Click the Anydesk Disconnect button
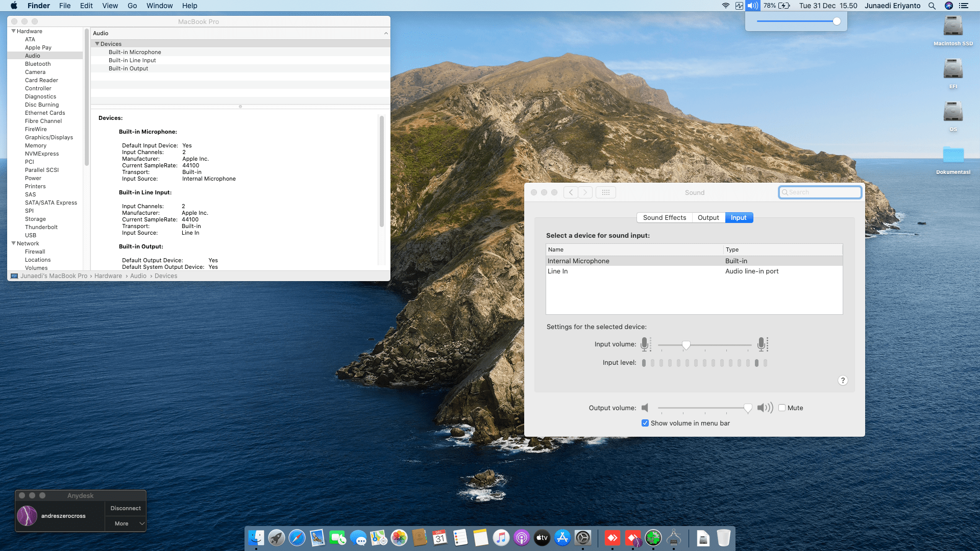980x551 pixels. [x=126, y=508]
